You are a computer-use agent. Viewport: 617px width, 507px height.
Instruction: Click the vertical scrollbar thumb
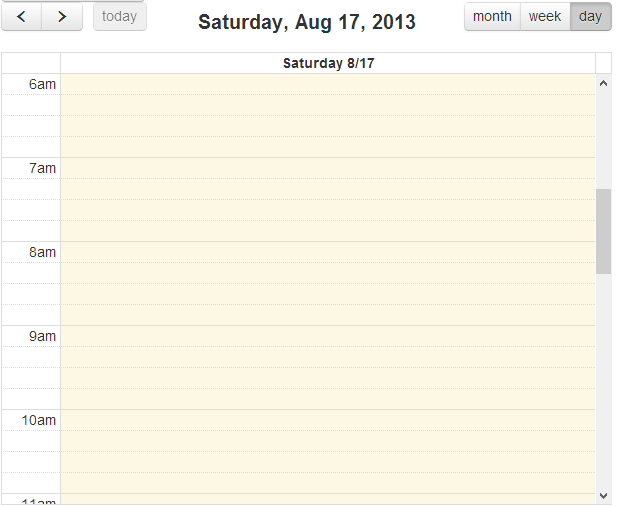(603, 231)
